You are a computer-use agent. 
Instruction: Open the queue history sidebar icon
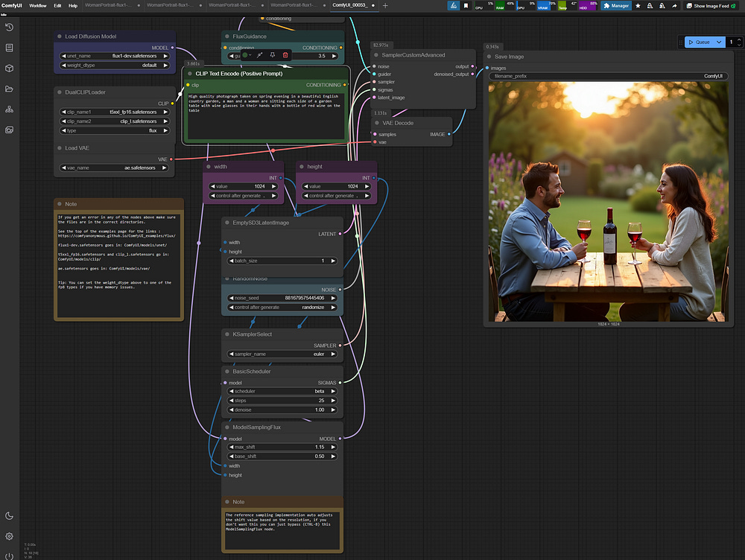[9, 28]
